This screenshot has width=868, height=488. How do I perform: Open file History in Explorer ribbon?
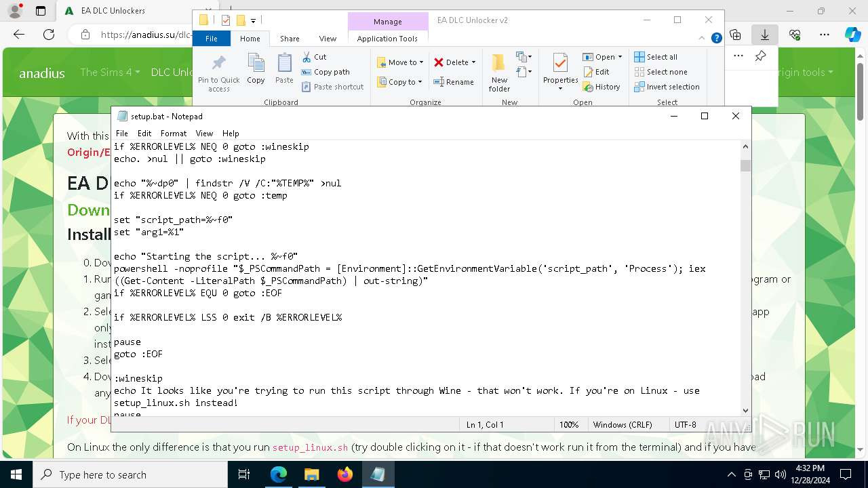(601, 87)
